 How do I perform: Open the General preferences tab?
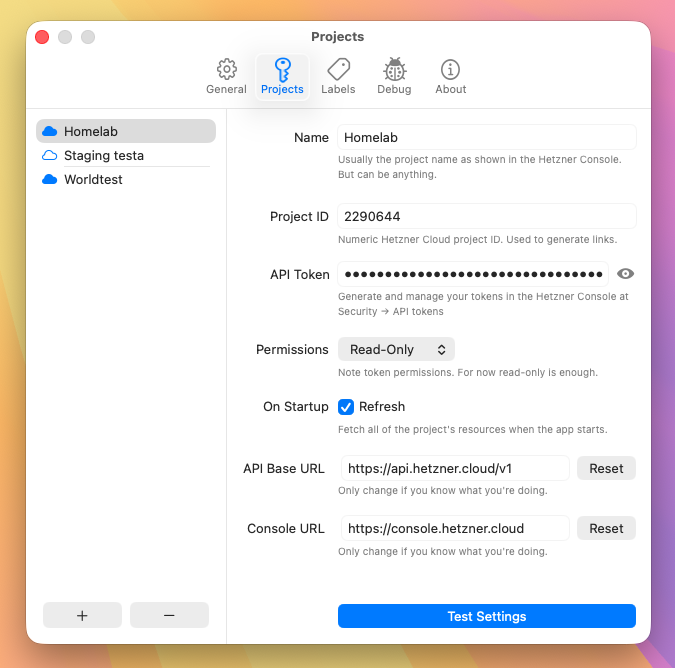click(226, 77)
